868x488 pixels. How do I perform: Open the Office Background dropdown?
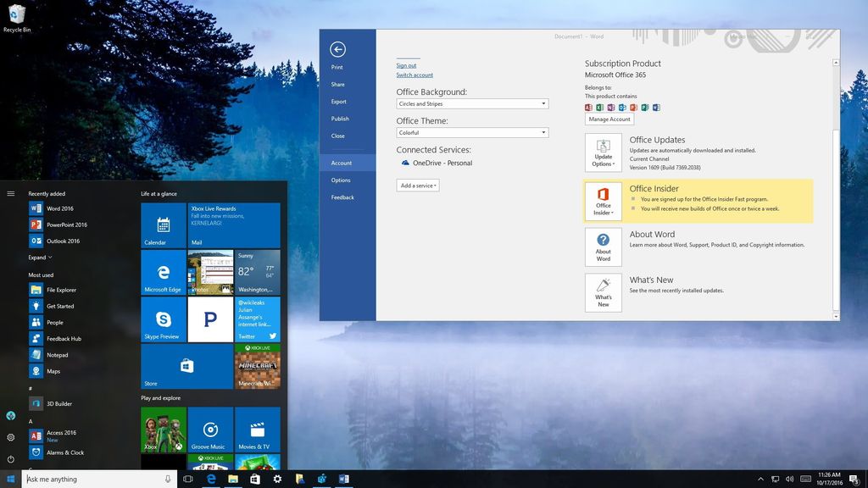coord(471,103)
